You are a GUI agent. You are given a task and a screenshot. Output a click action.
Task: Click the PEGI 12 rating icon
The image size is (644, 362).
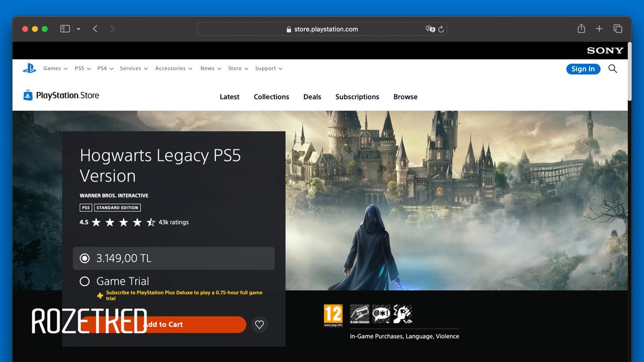333,315
